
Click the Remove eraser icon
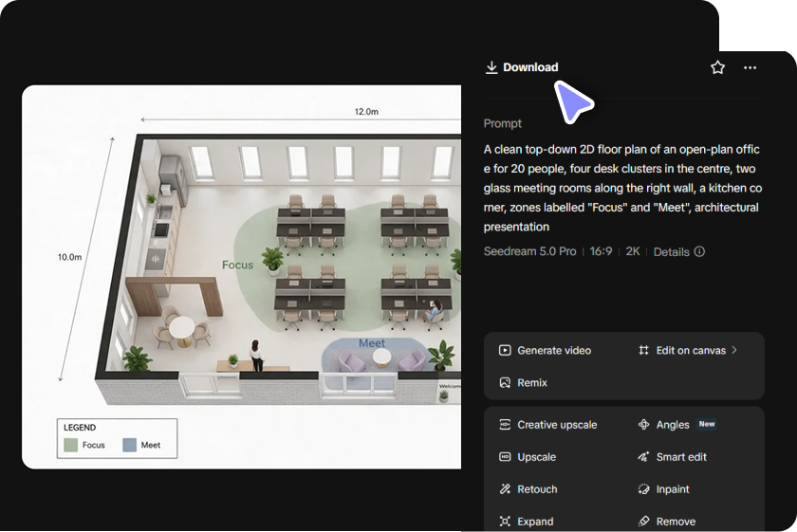pos(643,522)
